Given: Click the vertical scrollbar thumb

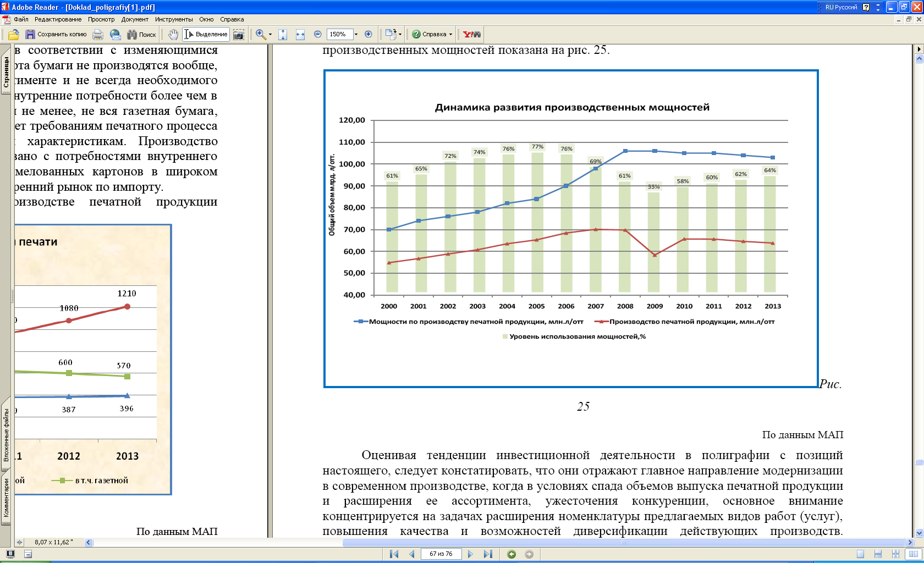Looking at the screenshot, I should click(919, 462).
